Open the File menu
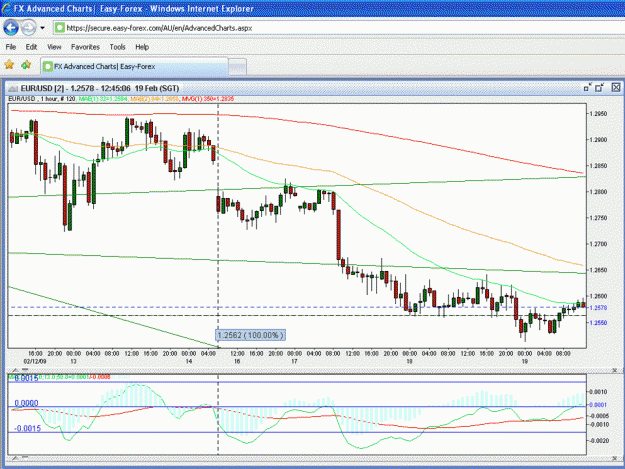The width and height of the screenshot is (625, 469). 11,47
